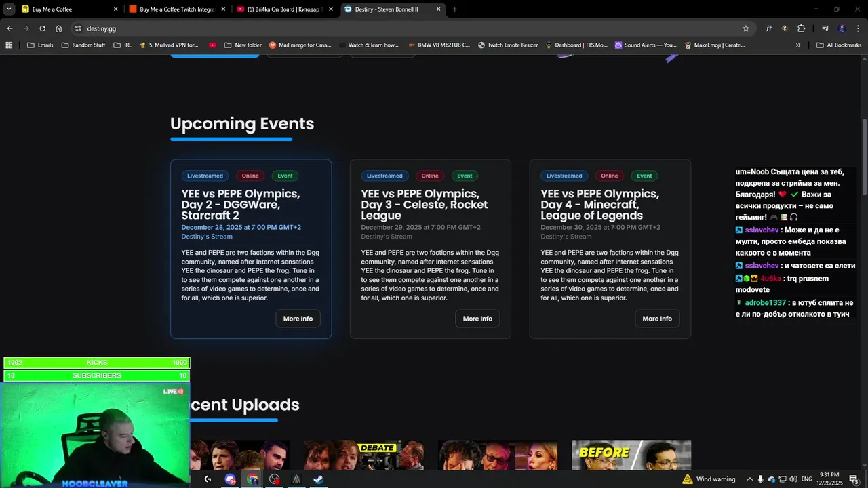Open volume control in system tray

793,479
